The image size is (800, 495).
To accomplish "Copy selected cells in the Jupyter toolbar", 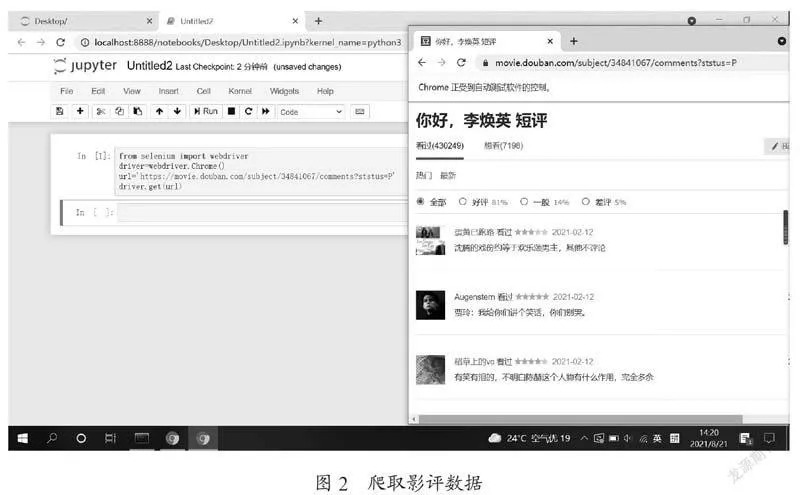I will click(x=119, y=111).
